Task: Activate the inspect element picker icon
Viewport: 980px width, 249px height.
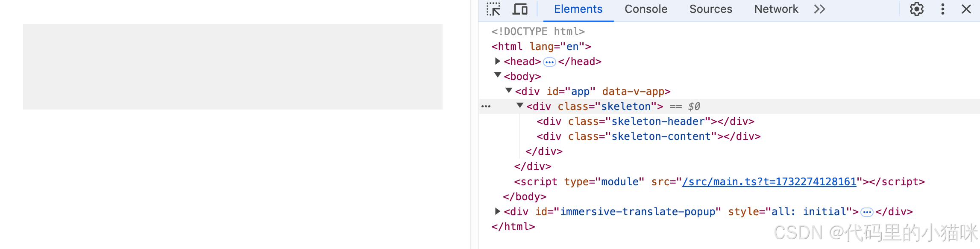Action: 493,9
